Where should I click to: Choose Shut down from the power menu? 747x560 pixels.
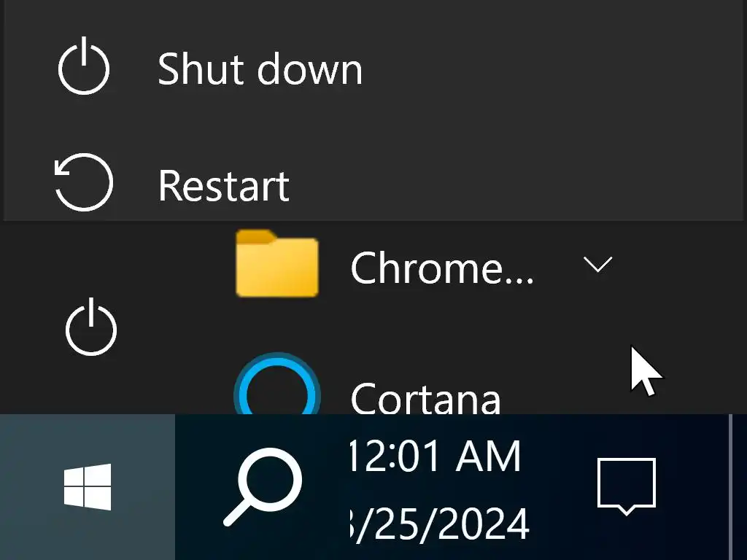click(x=260, y=69)
